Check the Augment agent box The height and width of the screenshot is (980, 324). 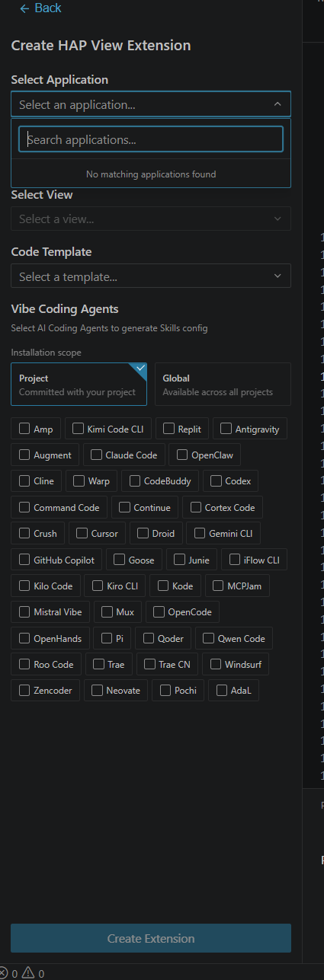(x=25, y=455)
